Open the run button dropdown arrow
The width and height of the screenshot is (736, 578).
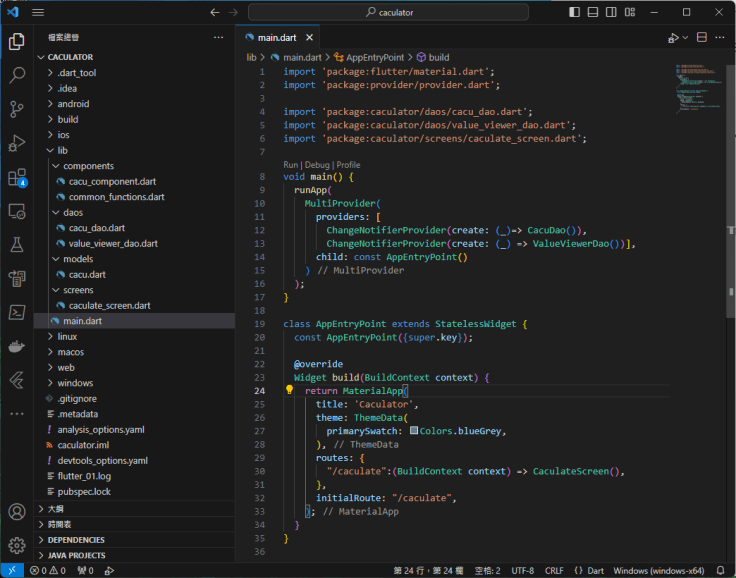click(685, 38)
